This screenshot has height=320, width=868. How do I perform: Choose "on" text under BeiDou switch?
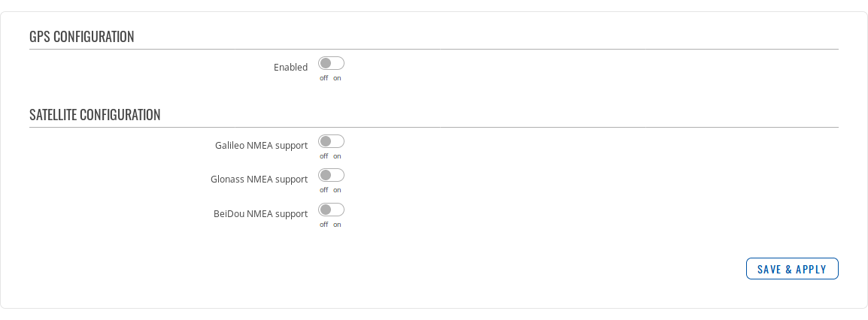tap(337, 225)
